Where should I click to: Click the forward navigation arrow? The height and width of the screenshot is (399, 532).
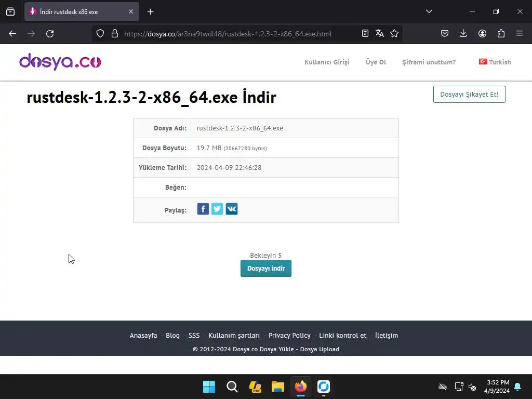[31, 34]
